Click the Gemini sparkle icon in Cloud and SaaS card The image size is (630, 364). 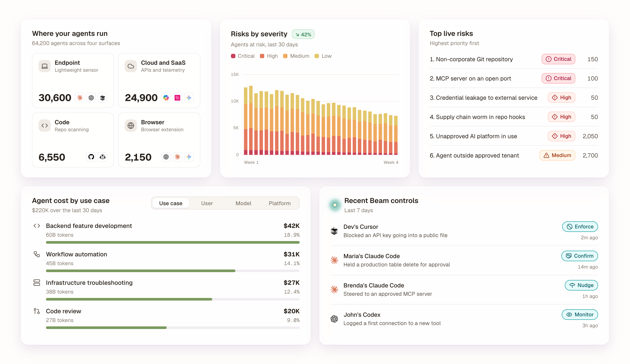click(189, 98)
